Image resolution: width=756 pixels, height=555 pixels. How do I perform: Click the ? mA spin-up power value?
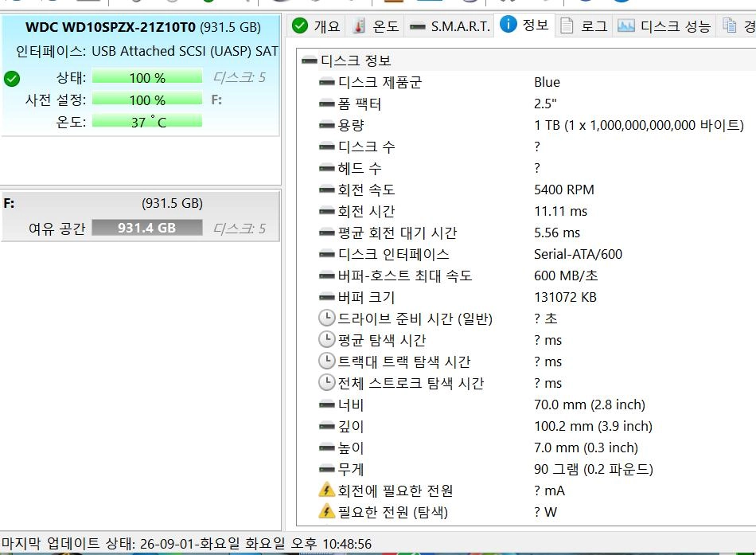[549, 491]
